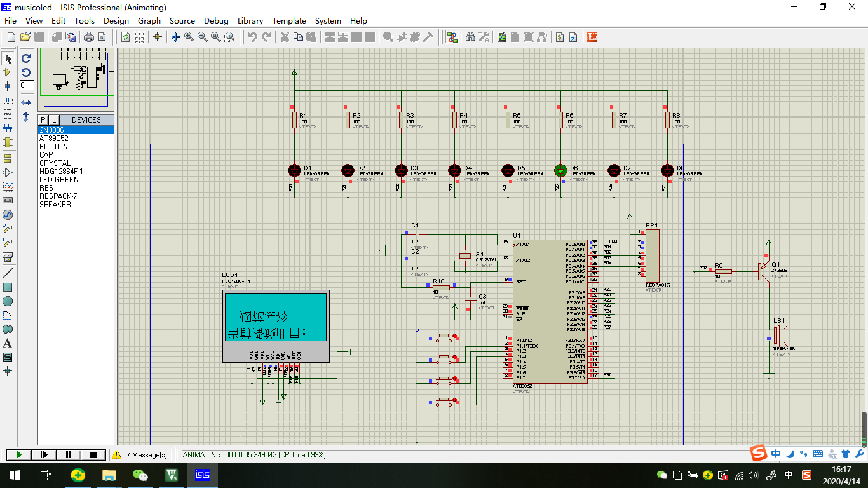Choose the Component Mode tool
Image resolution: width=868 pixels, height=488 pixels.
[x=8, y=72]
